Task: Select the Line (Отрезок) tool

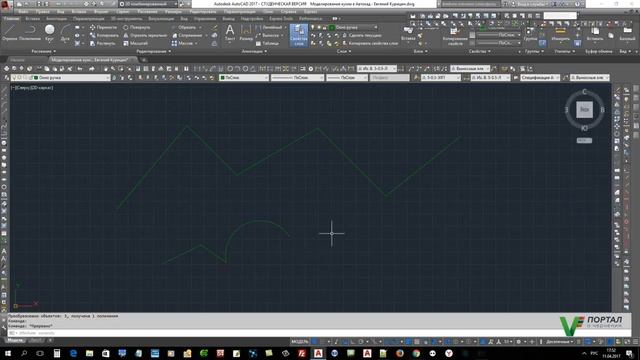Action: [x=9, y=33]
